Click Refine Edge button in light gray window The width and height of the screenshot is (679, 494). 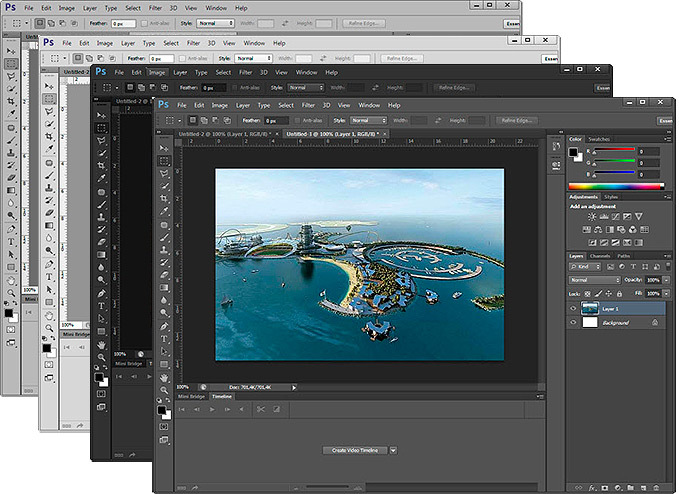point(402,58)
